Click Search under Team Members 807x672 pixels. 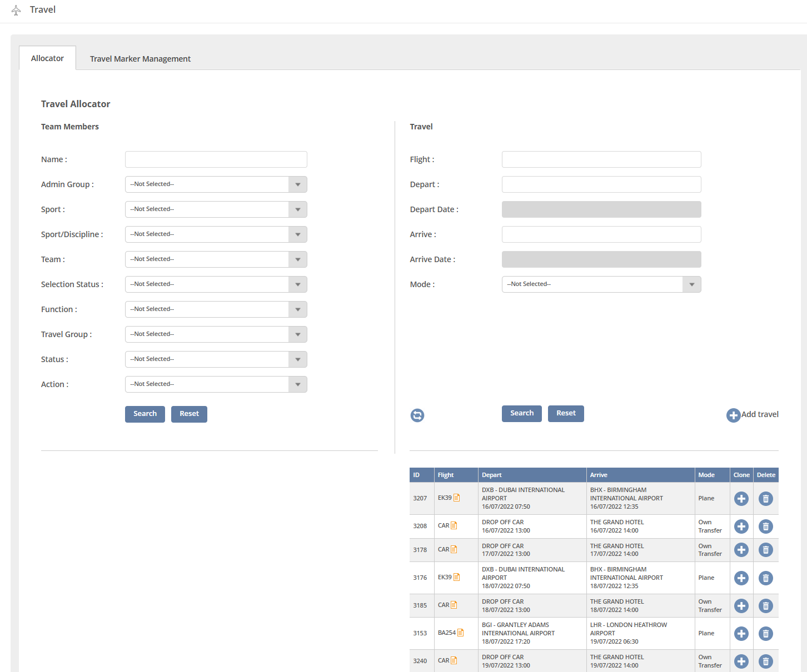point(145,414)
